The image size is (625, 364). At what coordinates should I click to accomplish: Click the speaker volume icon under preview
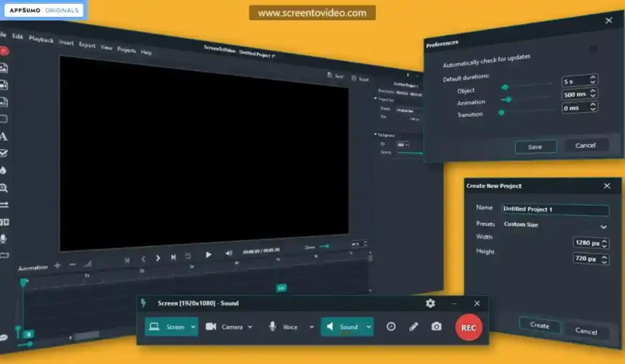coord(229,253)
